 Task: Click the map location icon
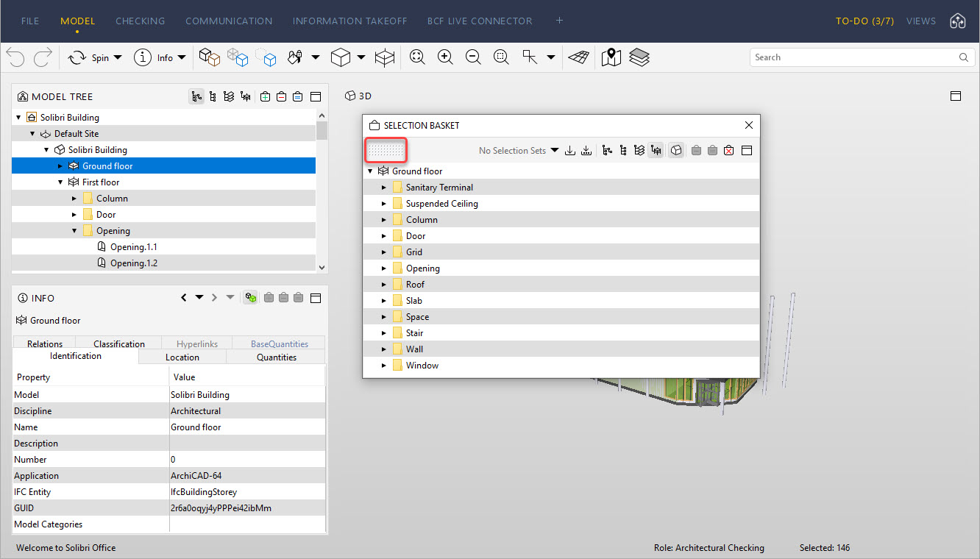tap(611, 57)
